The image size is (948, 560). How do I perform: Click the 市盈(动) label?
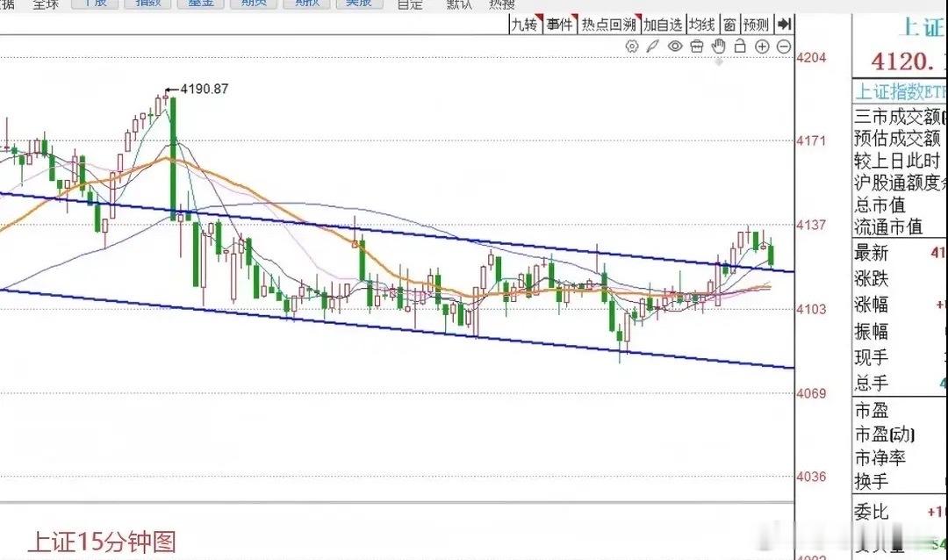(x=885, y=434)
